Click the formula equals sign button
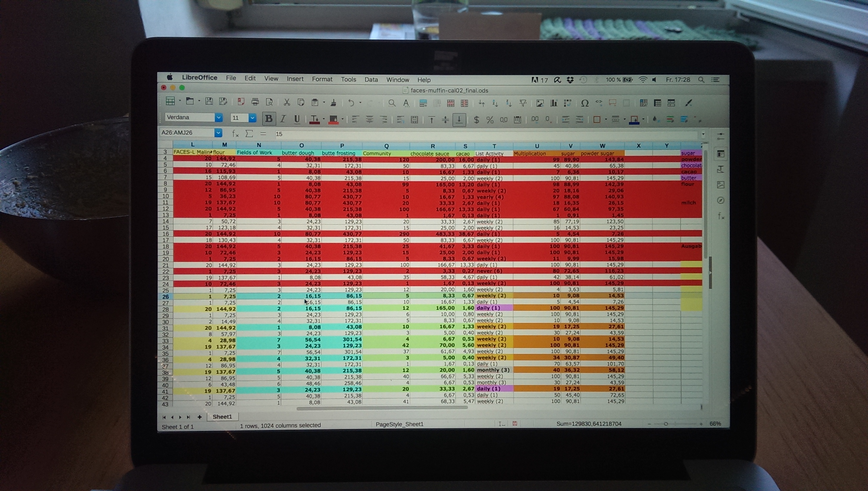The width and height of the screenshot is (868, 491). [263, 133]
